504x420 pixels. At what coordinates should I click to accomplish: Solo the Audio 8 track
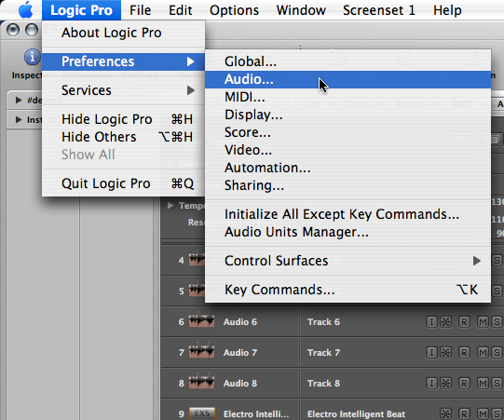tap(497, 384)
